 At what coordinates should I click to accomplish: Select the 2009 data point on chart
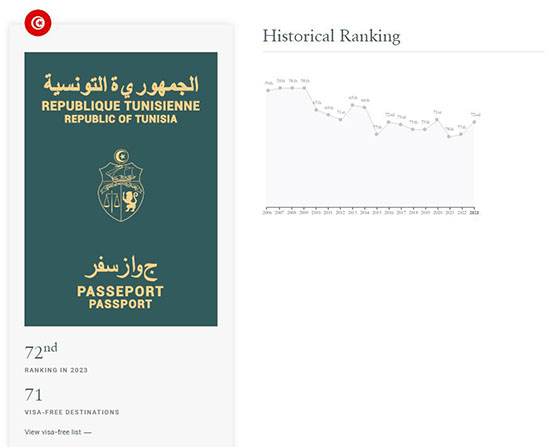pyautogui.click(x=304, y=88)
